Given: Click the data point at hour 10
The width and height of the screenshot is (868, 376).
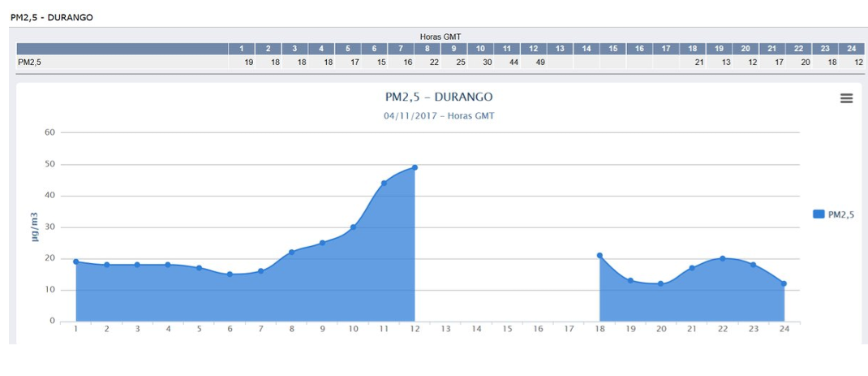Looking at the screenshot, I should [x=353, y=227].
